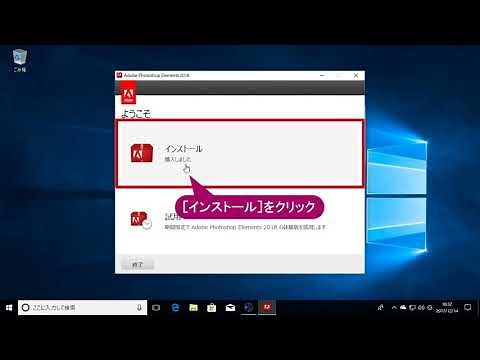Select the trial description text mentioning Photoshop Elements 2018
The height and width of the screenshot is (360, 480).
(x=245, y=227)
